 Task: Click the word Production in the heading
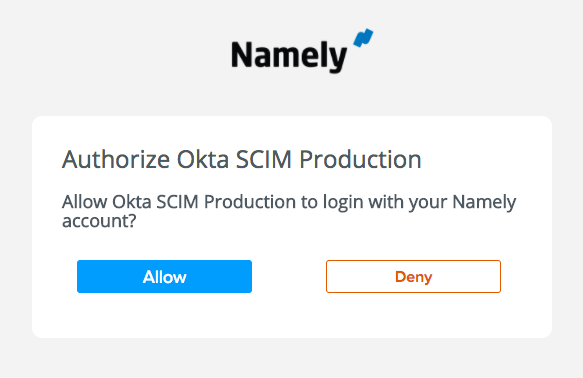[360, 160]
